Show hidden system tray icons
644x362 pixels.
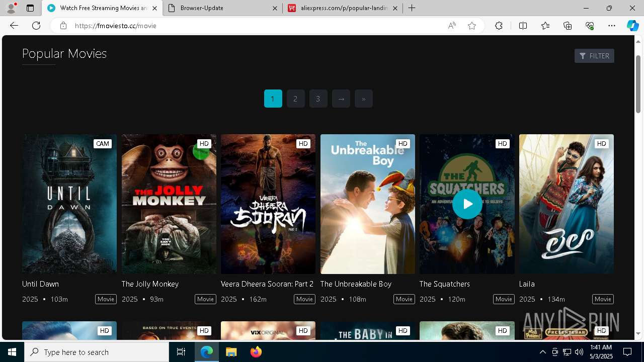(x=542, y=352)
